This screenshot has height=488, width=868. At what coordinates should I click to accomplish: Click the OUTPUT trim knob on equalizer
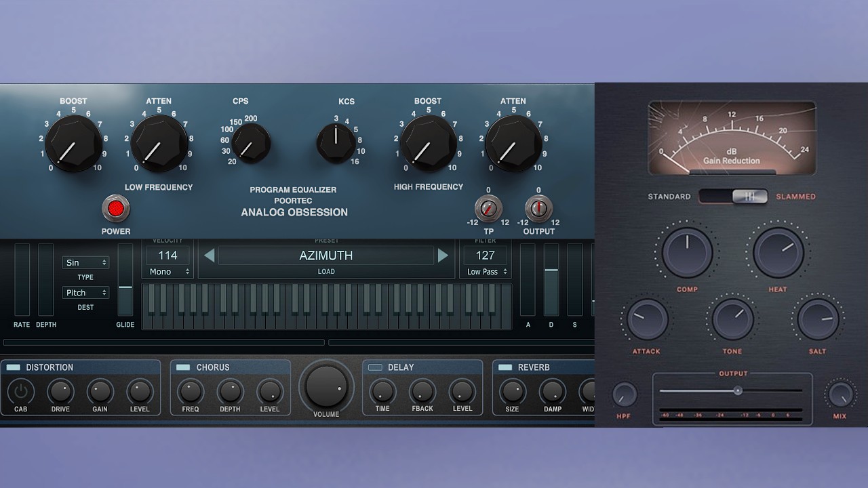point(538,208)
